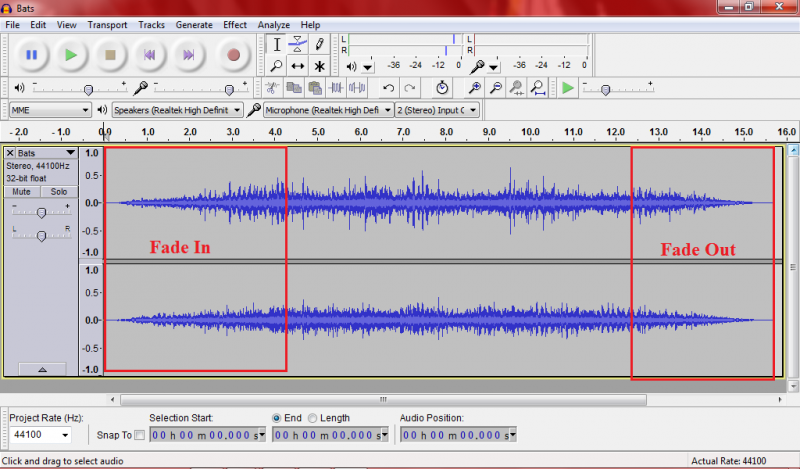The image size is (800, 469).
Task: Click the Record button
Action: pos(233,55)
